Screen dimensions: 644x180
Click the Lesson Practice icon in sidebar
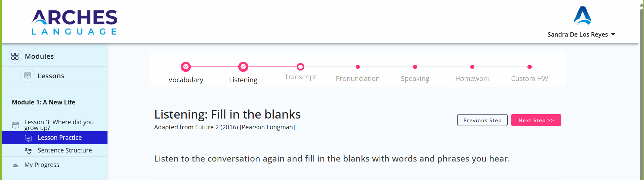coord(29,138)
